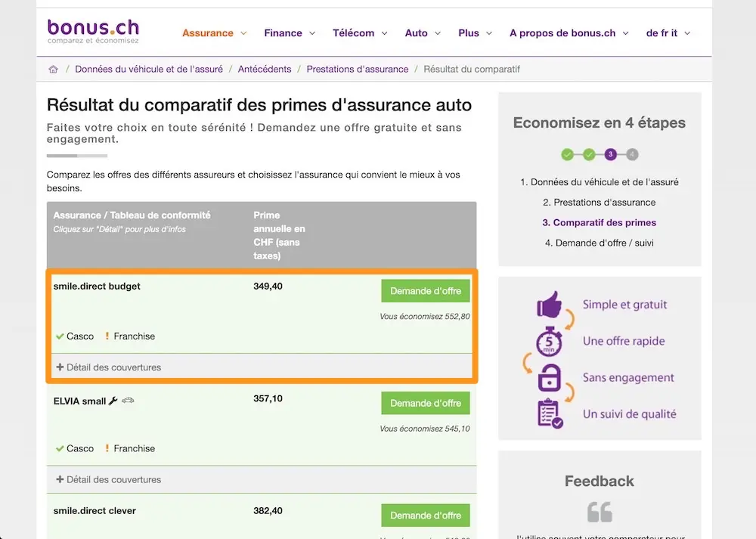Click the Sans engagement label
756x539 pixels.
pyautogui.click(x=628, y=377)
